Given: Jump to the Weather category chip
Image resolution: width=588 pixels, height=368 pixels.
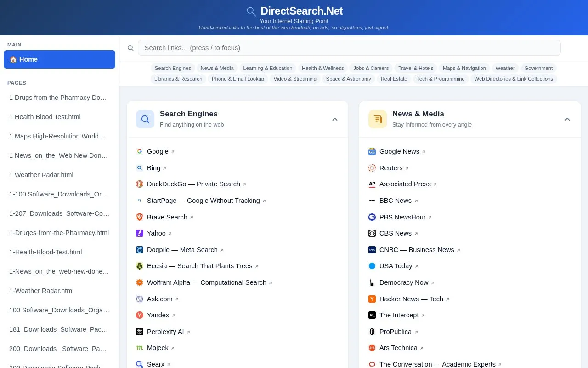Looking at the screenshot, I should coord(505,68).
